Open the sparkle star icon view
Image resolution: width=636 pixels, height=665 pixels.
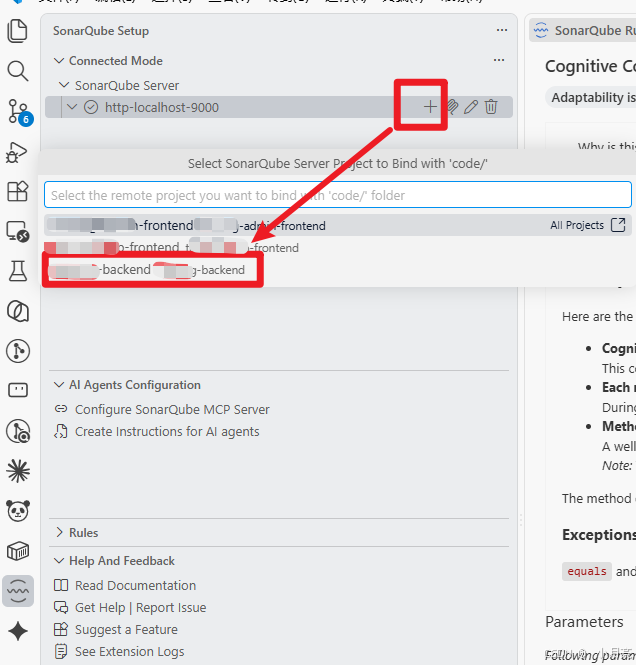point(18,631)
